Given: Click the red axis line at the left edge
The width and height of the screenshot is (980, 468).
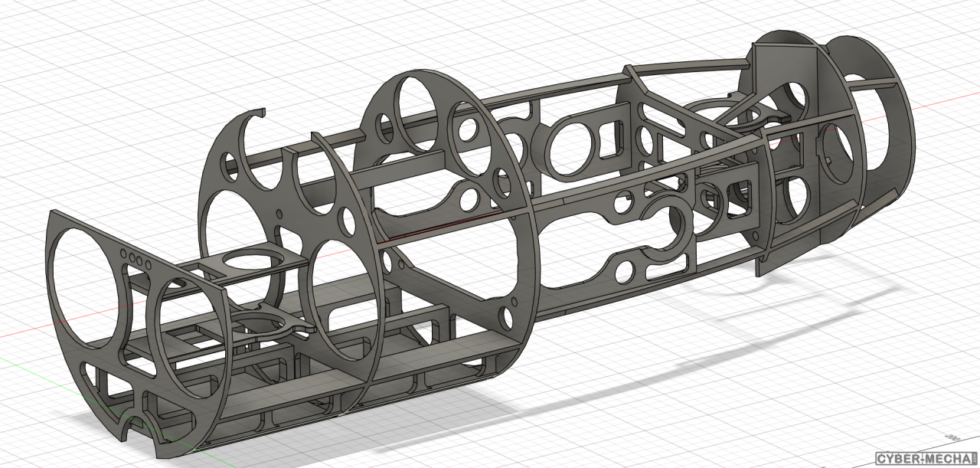Looking at the screenshot, I should pos(15,334).
